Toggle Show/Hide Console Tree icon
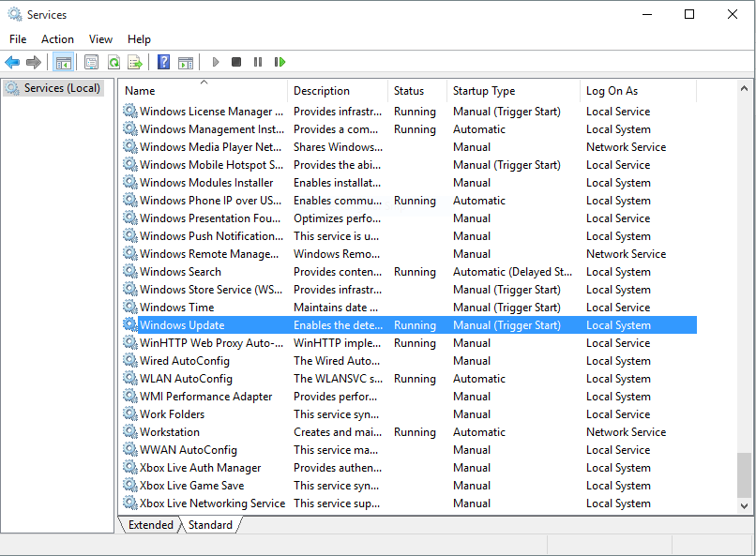This screenshot has height=556, width=756. [x=64, y=62]
